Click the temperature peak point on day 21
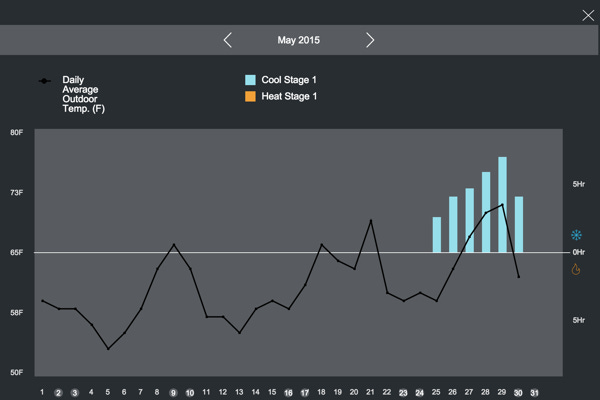The width and height of the screenshot is (600, 400). click(370, 220)
